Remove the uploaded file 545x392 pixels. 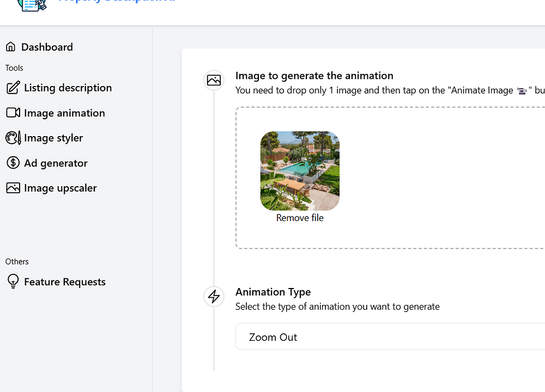300,218
